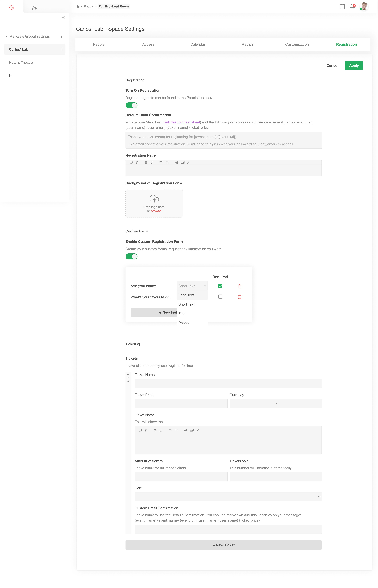
Task: Click the background upload drop zone
Action: [x=154, y=203]
